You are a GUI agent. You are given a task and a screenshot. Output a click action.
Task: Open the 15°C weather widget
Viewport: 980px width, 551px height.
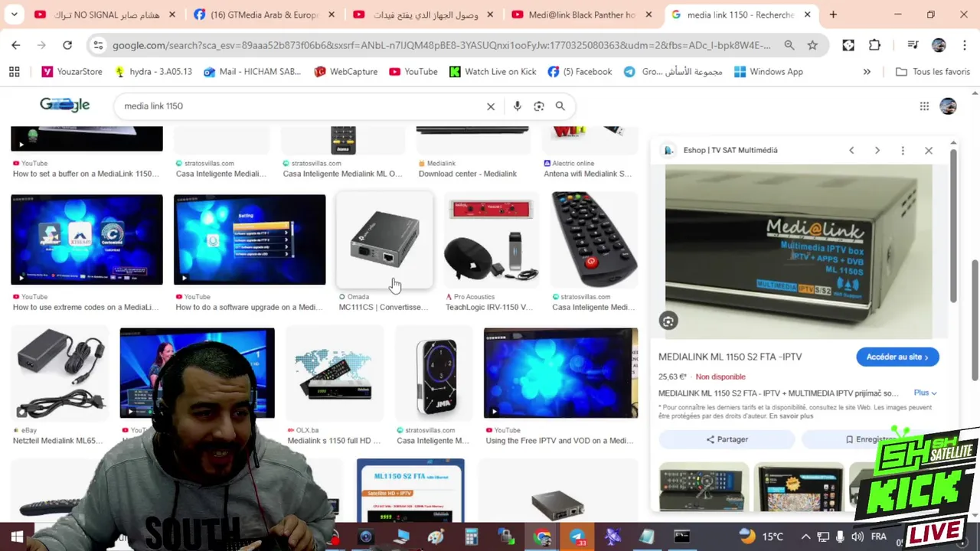pos(762,536)
